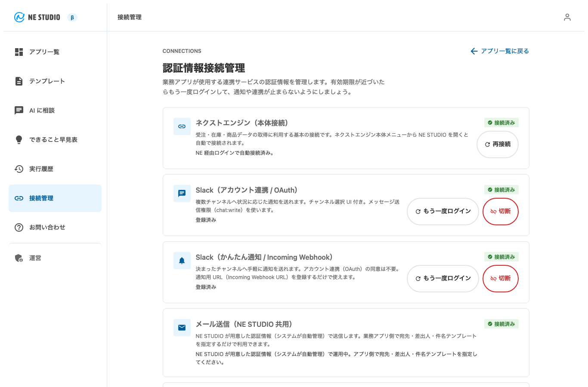
Task: Follow the アプリ一覧に戻る link
Action: tap(500, 51)
